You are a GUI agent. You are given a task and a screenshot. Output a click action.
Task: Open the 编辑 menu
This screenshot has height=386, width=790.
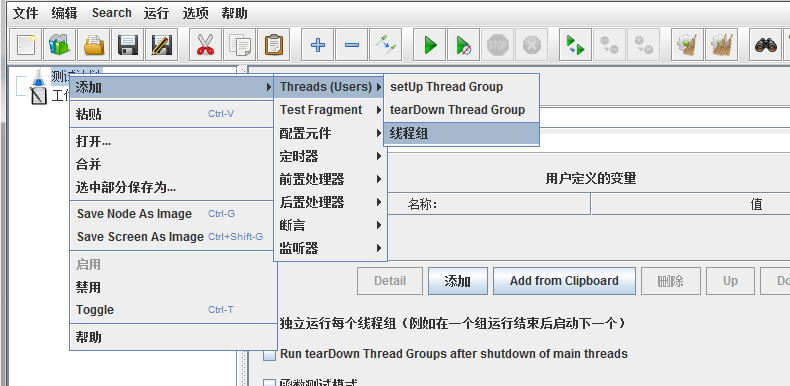point(64,13)
